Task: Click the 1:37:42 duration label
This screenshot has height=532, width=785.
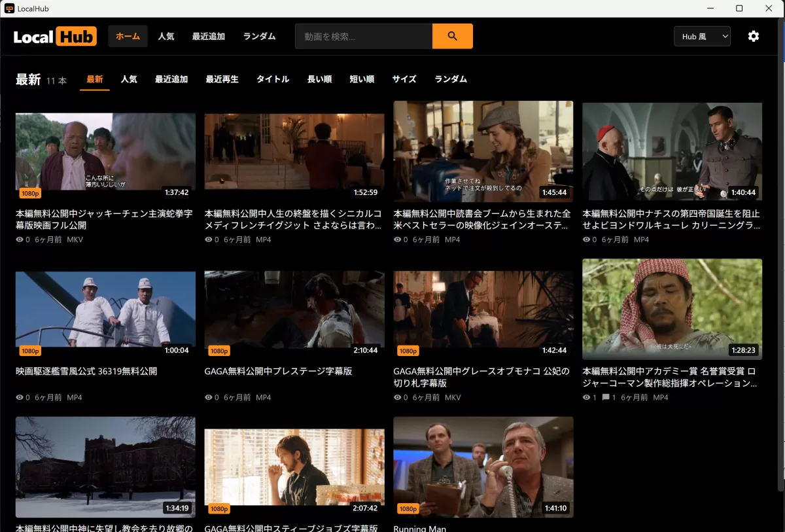Action: tap(177, 192)
